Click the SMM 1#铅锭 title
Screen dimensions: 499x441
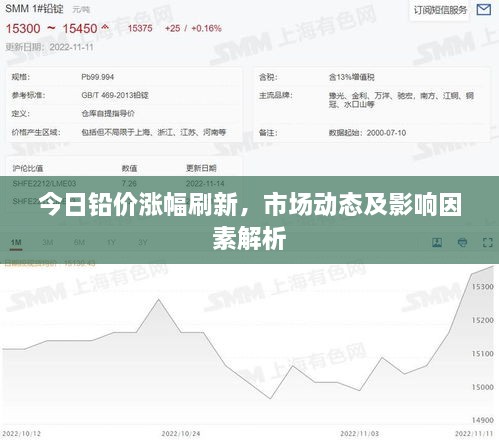pyautogui.click(x=34, y=9)
